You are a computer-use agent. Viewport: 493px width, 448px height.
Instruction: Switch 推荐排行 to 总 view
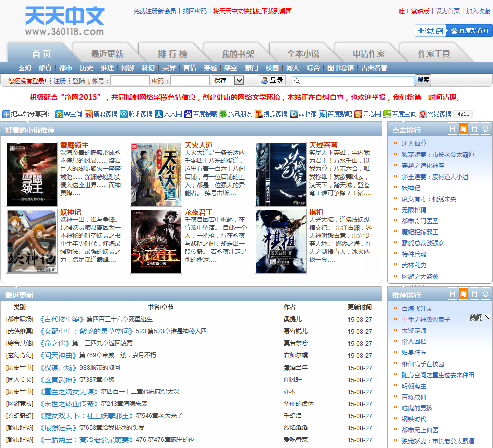tap(486, 294)
